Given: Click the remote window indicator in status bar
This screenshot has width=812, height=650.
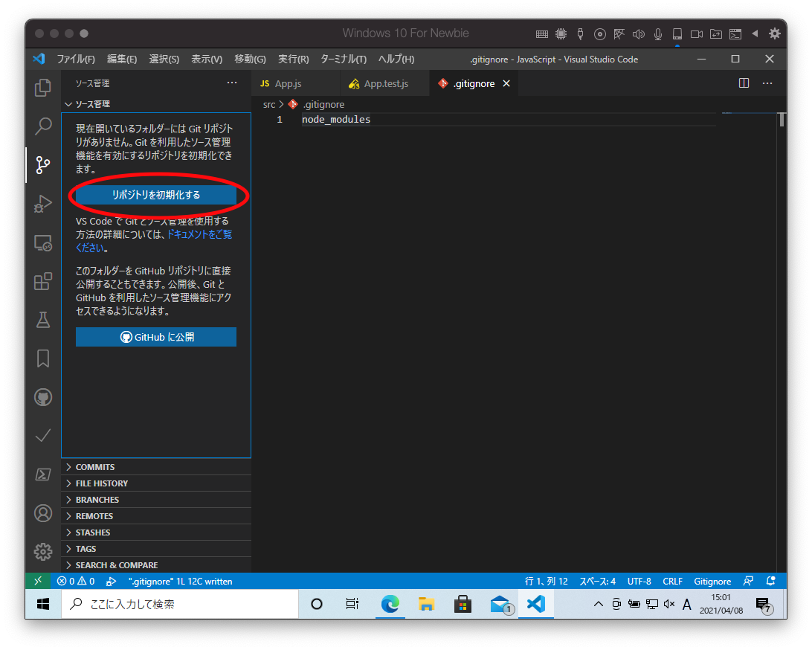Looking at the screenshot, I should tap(38, 581).
